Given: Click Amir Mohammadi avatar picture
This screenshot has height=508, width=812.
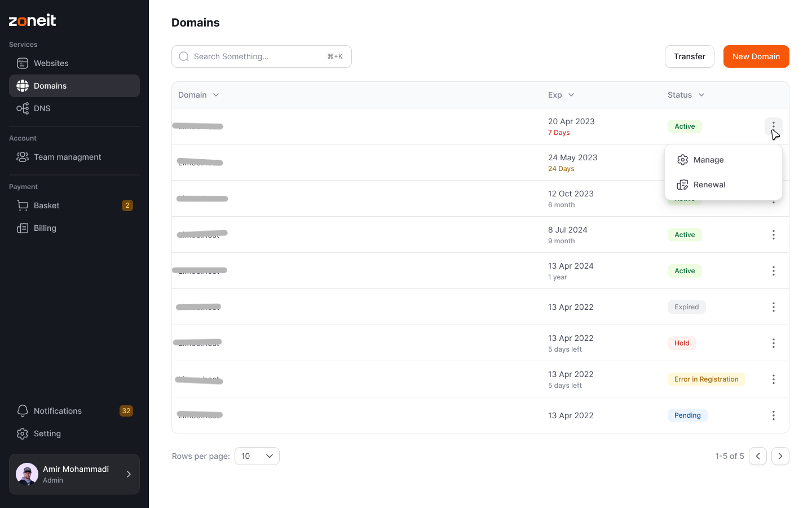Looking at the screenshot, I should [x=27, y=474].
